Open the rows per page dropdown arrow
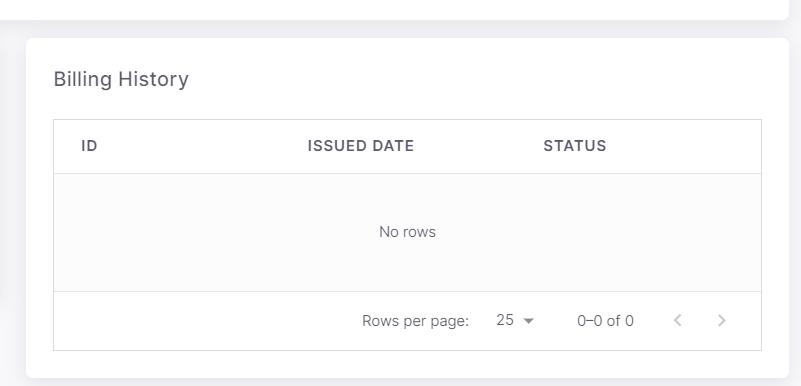801x386 pixels. click(x=529, y=321)
